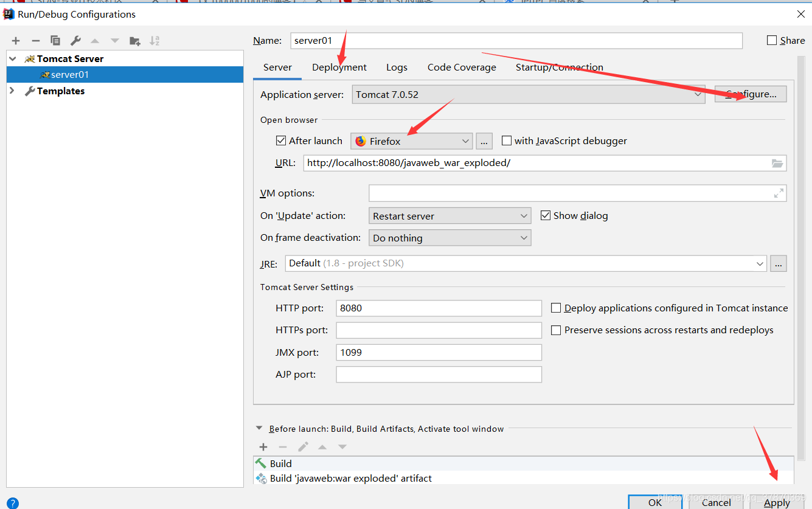The image size is (812, 509).
Task: Click the OK button
Action: 655,502
